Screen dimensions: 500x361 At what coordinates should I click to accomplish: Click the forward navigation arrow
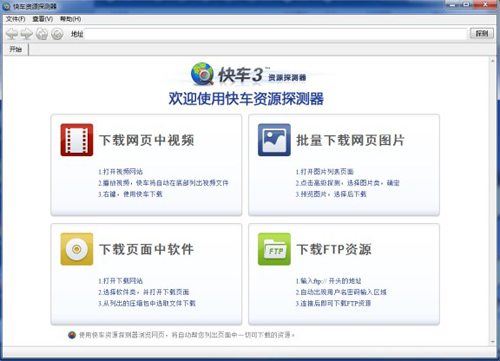27,34
